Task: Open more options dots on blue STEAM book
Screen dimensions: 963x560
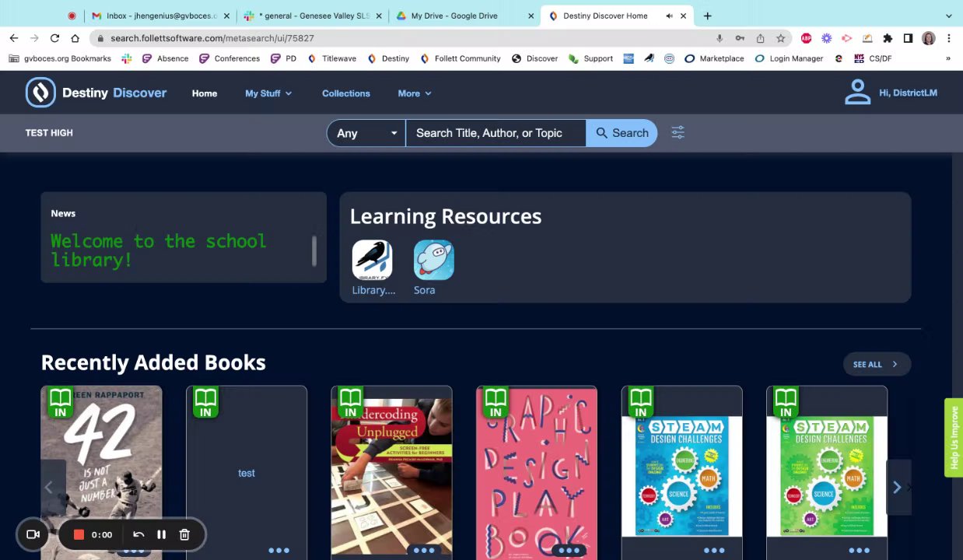Action: click(714, 551)
